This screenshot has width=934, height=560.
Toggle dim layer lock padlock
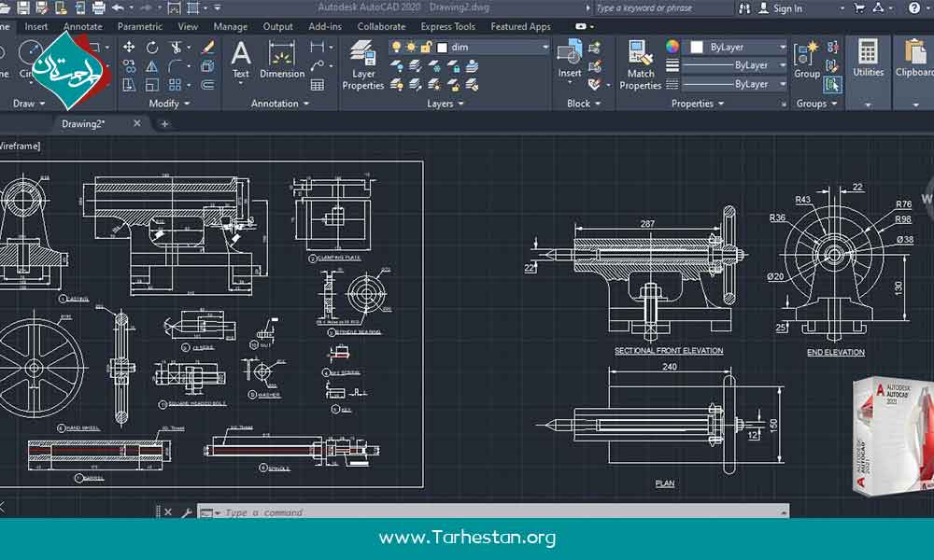(426, 47)
